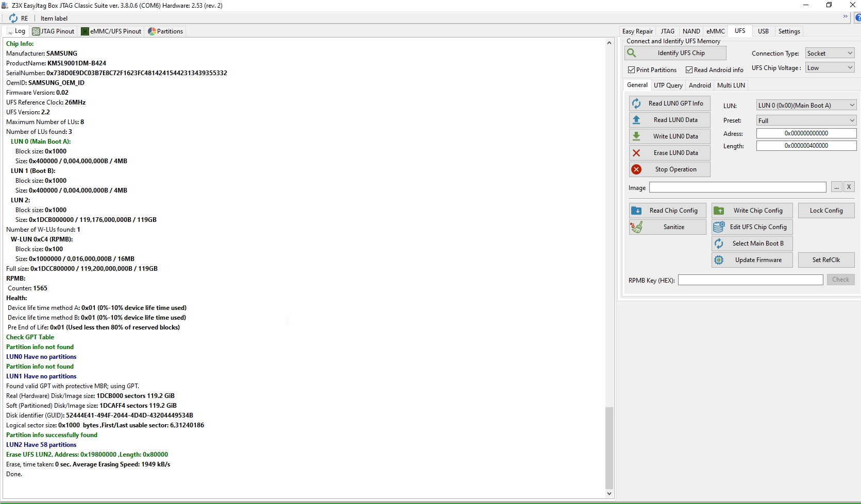
Task: Switch to the eMMC tab
Action: [x=716, y=31]
